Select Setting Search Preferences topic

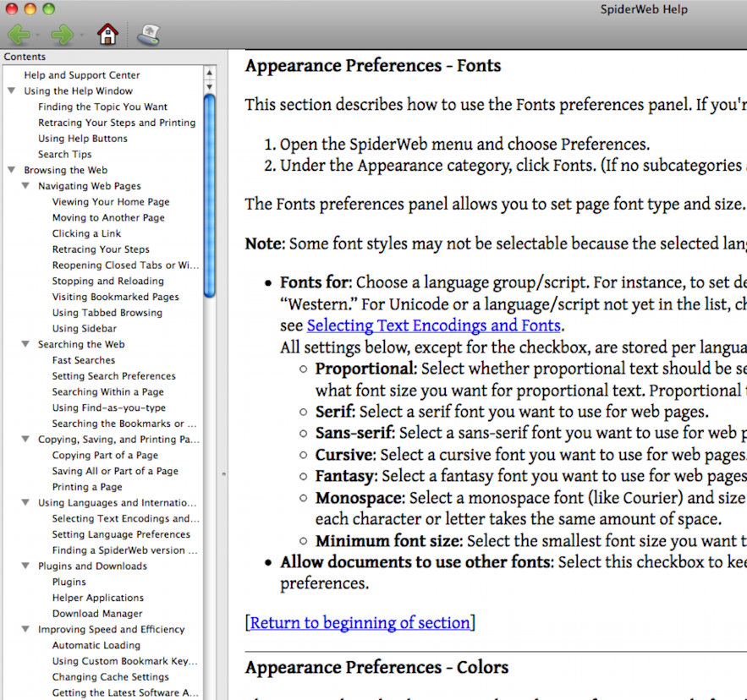click(114, 375)
